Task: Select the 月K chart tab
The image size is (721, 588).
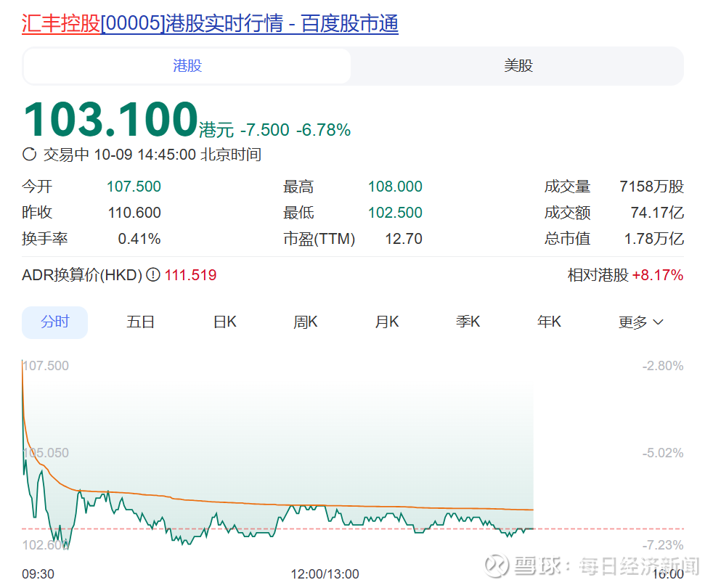Action: pos(387,322)
